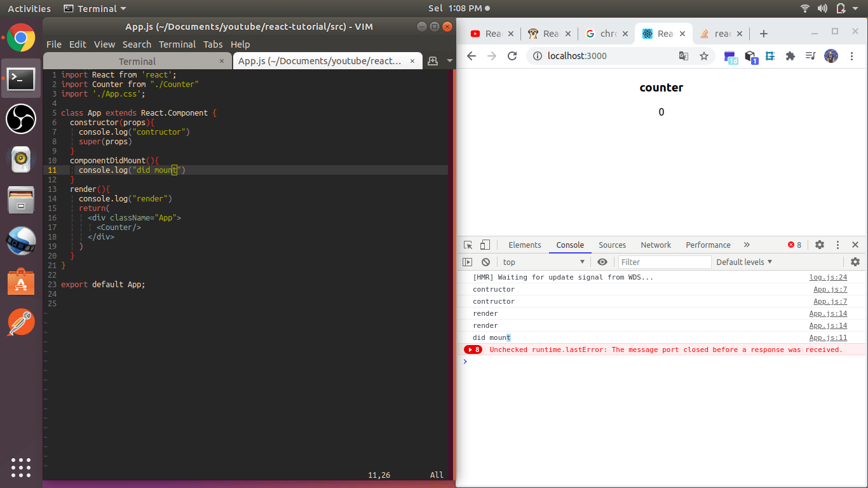The width and height of the screenshot is (868, 488).
Task: Expand more DevTools panels via the chevron
Action: [747, 245]
